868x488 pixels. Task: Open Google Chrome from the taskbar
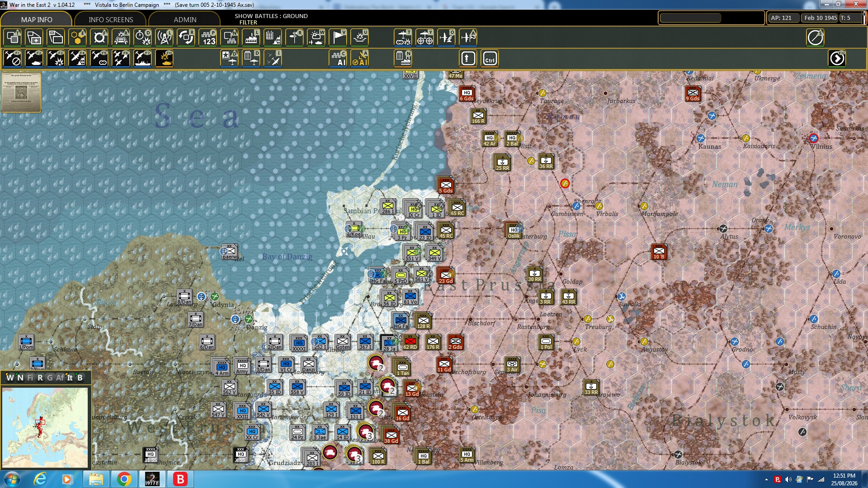click(124, 479)
